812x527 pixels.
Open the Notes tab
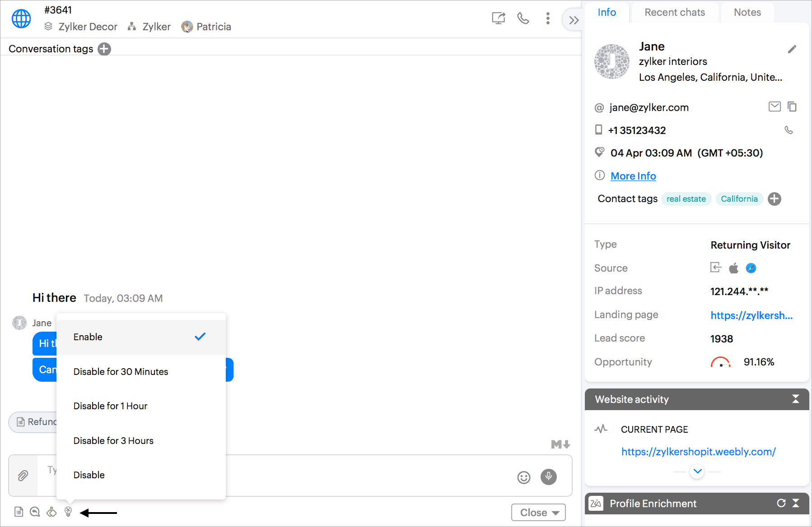coord(747,12)
